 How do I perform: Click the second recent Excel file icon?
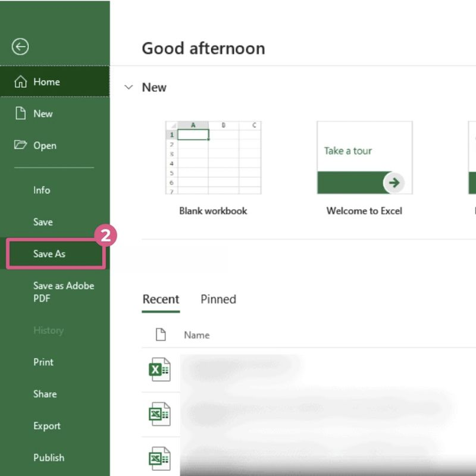point(159,414)
